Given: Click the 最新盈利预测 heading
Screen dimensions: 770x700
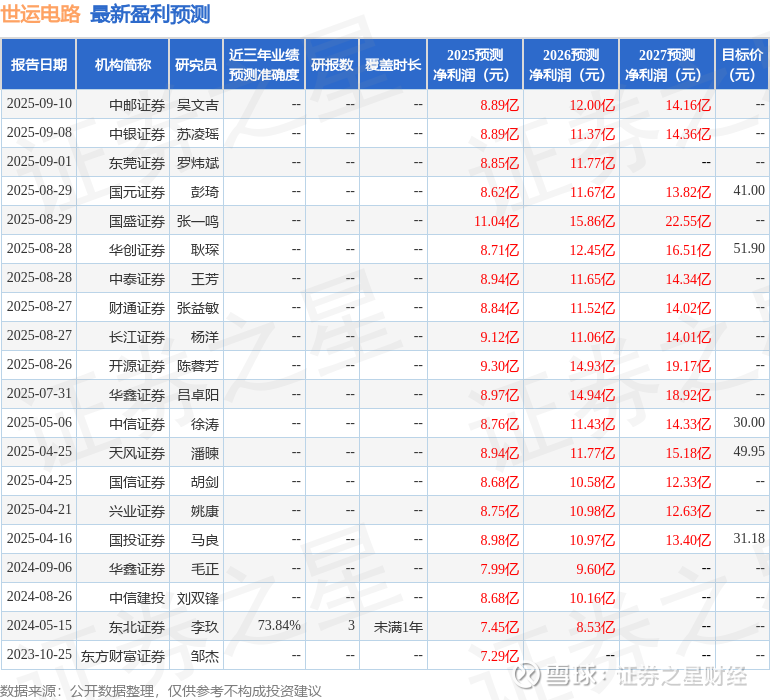Looking at the screenshot, I should (150, 14).
